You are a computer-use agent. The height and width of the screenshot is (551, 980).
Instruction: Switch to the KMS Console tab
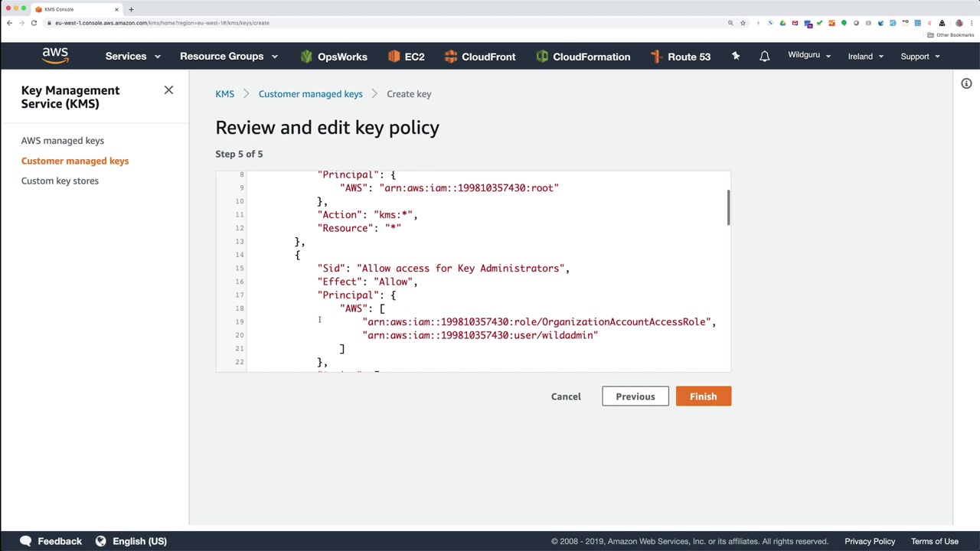[x=77, y=9]
